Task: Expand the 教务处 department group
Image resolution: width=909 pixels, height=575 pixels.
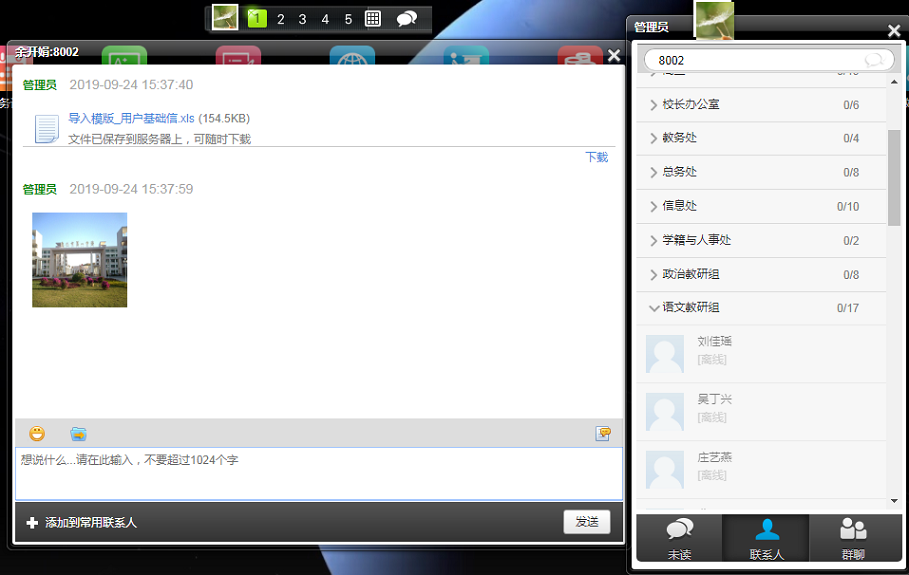Action: point(654,138)
